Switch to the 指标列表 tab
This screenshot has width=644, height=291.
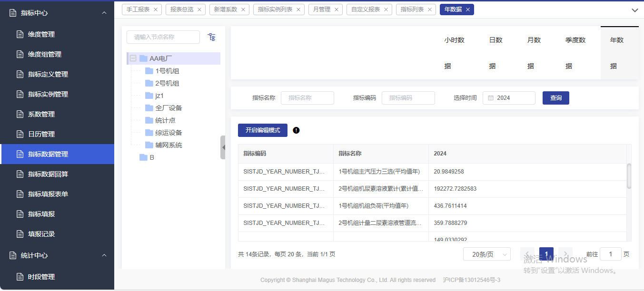412,10
